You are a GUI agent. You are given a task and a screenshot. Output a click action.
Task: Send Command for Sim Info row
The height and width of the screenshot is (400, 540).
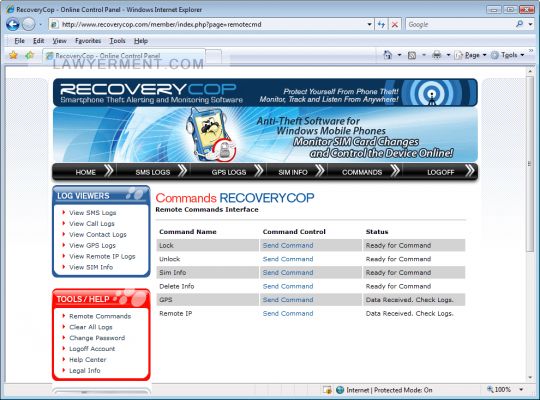pyautogui.click(x=288, y=273)
